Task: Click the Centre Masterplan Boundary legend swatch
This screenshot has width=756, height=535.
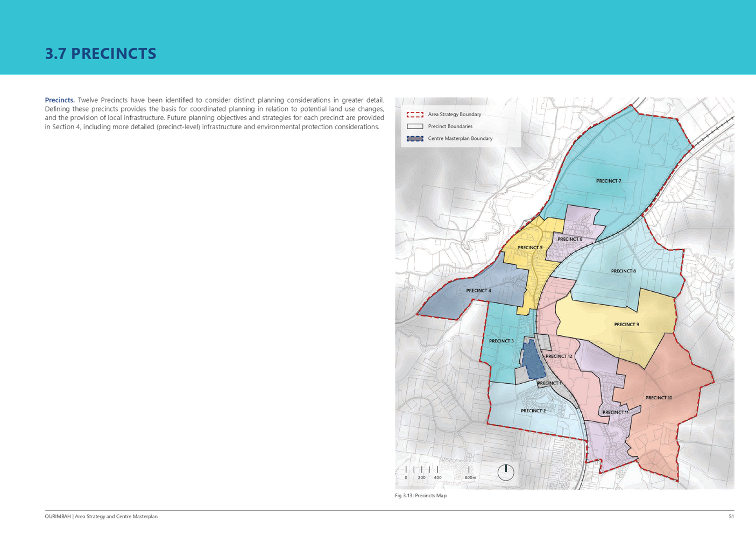Action: pyautogui.click(x=415, y=138)
